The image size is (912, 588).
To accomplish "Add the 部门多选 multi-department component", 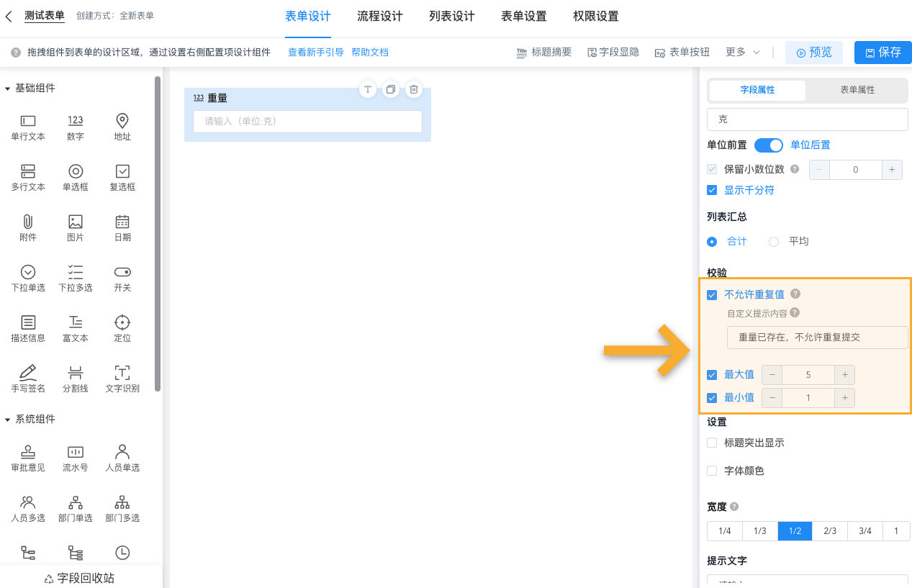I will click(x=122, y=507).
